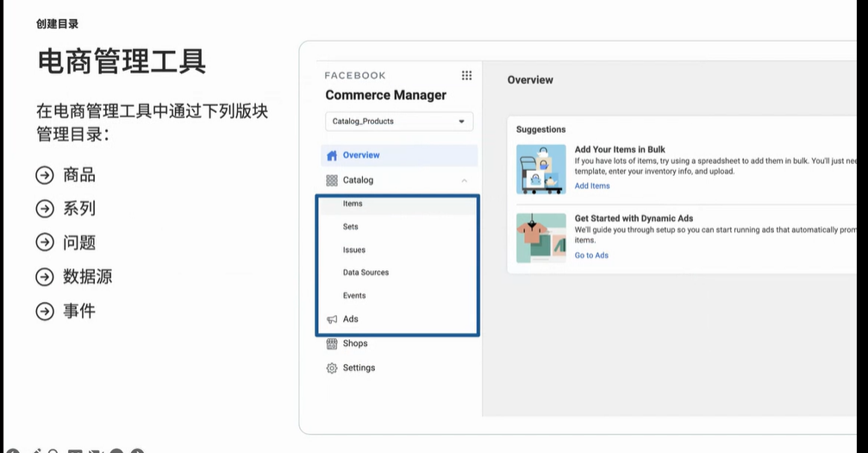Click the 问题 list item text
Image resolution: width=868 pixels, height=453 pixels.
[79, 242]
